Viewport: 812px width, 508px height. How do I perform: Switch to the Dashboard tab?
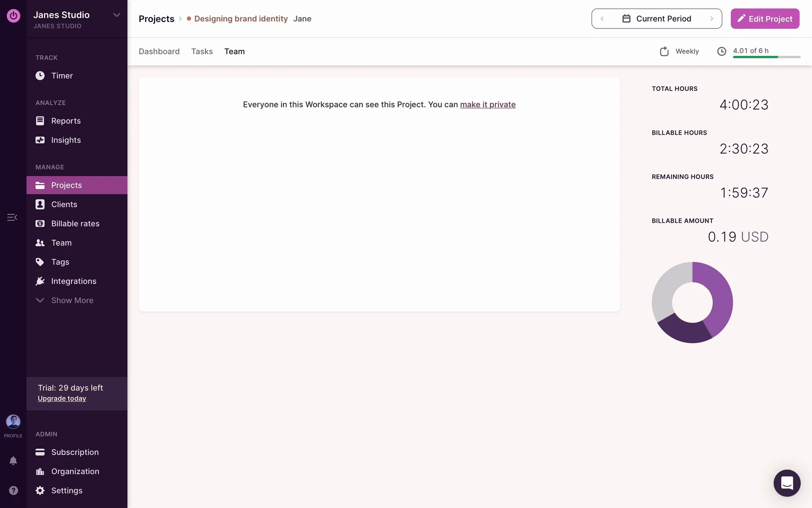[159, 52]
